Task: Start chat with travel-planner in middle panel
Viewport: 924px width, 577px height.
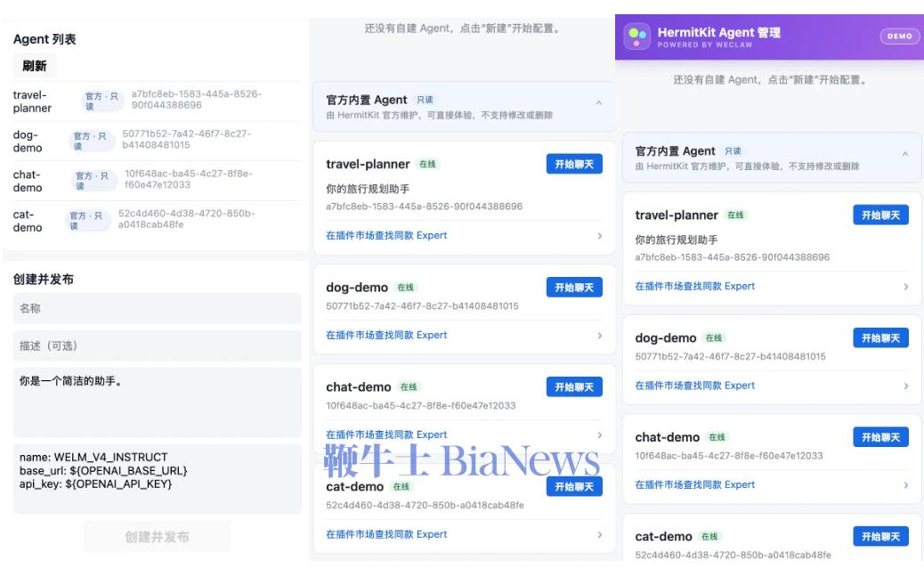Action: click(574, 164)
